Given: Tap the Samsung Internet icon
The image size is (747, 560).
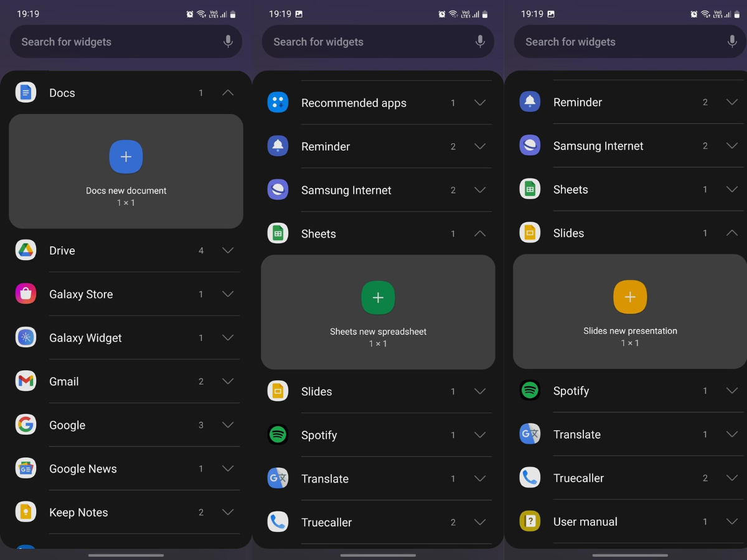Looking at the screenshot, I should (278, 190).
